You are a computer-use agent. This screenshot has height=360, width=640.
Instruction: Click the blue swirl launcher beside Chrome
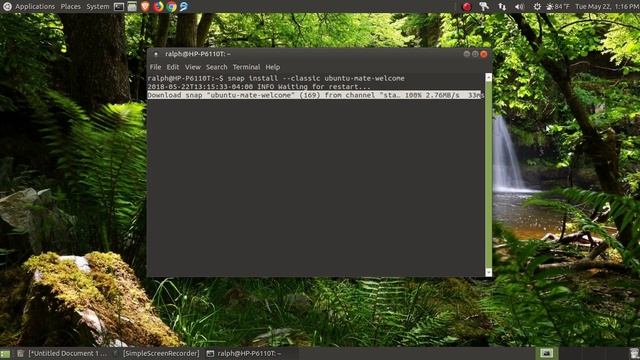point(184,7)
